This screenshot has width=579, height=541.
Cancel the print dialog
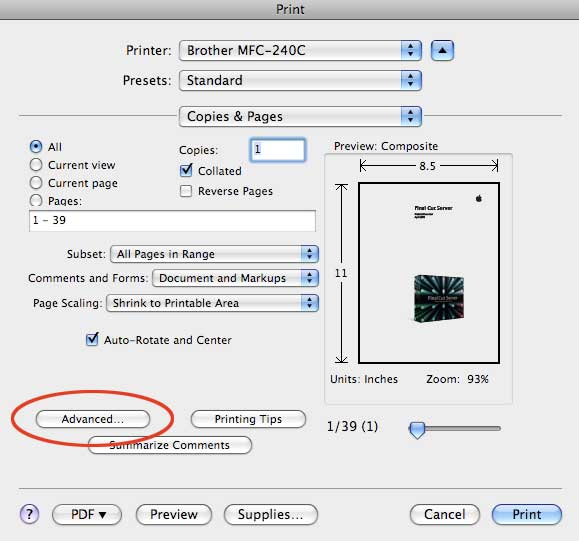point(445,514)
